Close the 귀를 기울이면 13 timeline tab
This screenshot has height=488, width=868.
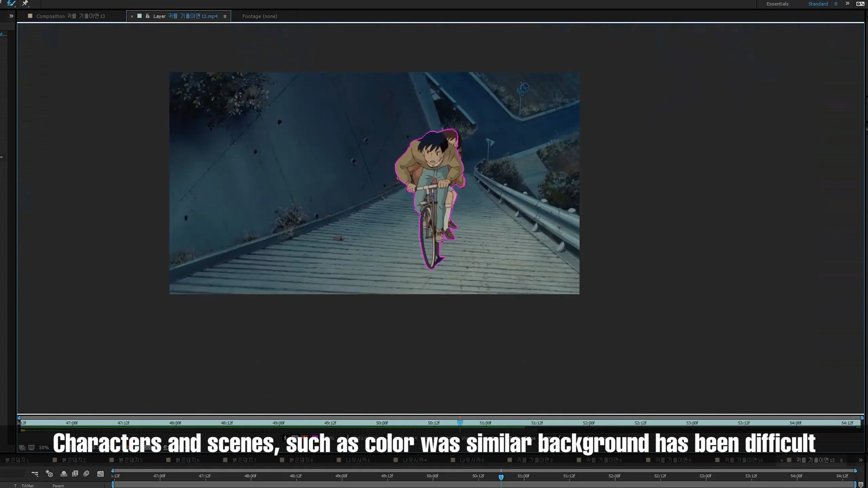[782, 460]
